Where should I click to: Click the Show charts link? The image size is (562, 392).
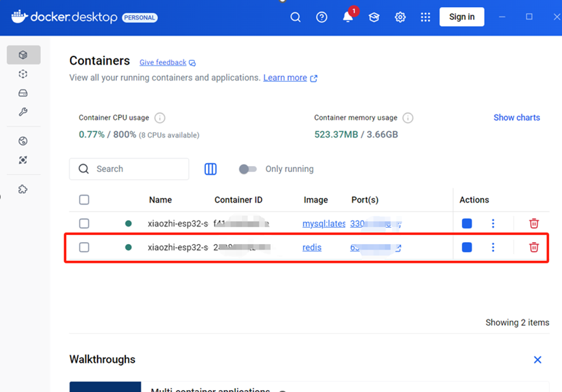517,117
